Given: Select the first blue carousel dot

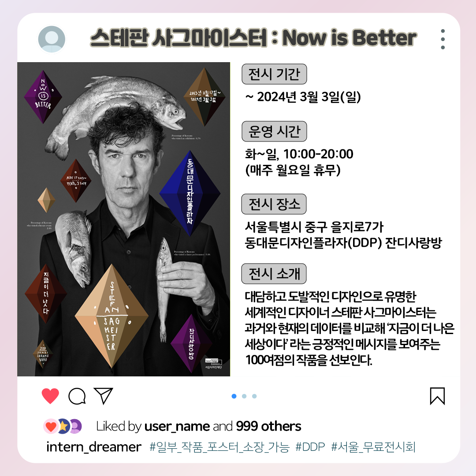Looking at the screenshot, I should click(234, 396).
